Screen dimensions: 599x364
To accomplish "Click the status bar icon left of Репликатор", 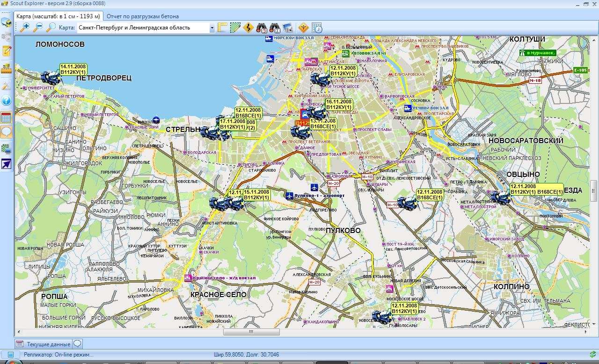I will click(x=10, y=355).
